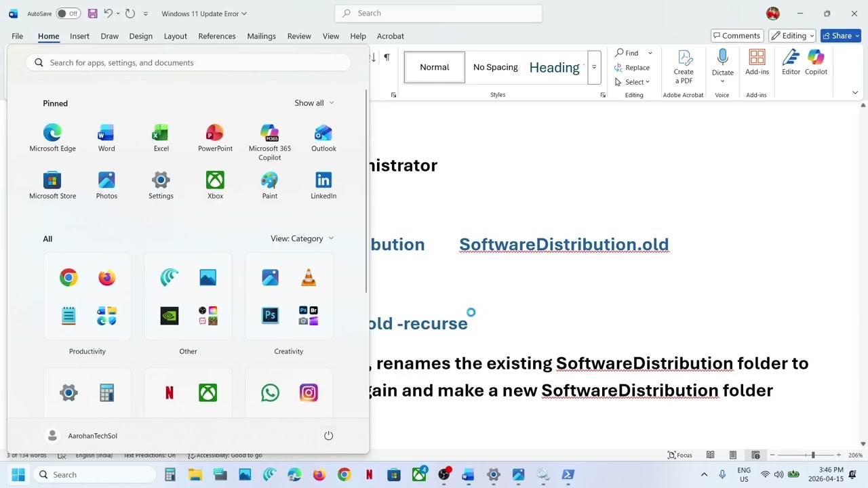The height and width of the screenshot is (488, 868).
Task: Open the Comments pane button
Action: 736,36
